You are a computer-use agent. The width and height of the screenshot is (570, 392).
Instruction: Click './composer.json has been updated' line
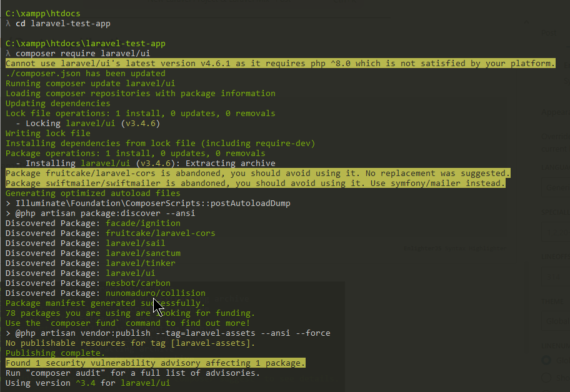(x=86, y=74)
